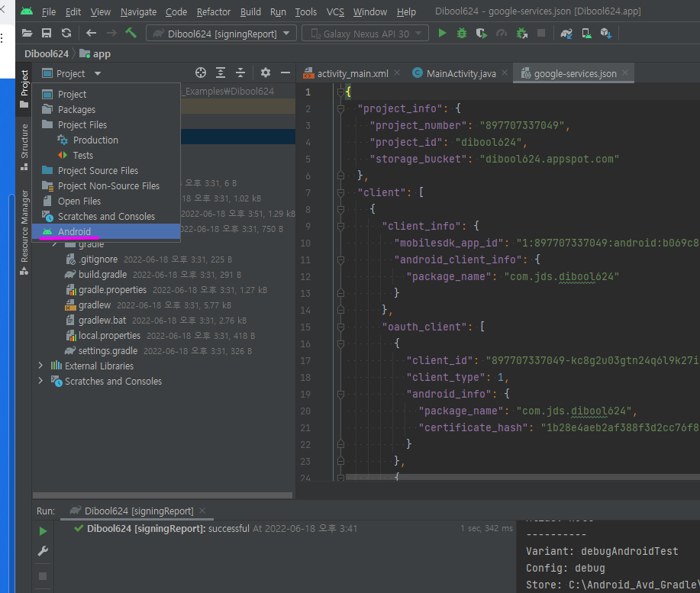Click the Dibool624 breadcrumb

pyautogui.click(x=47, y=54)
